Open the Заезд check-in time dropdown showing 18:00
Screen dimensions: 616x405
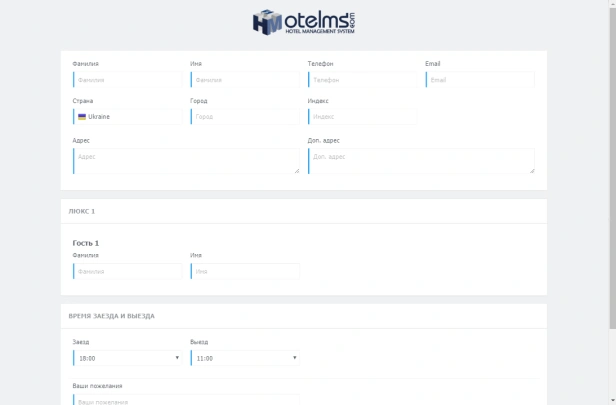[x=126, y=358]
